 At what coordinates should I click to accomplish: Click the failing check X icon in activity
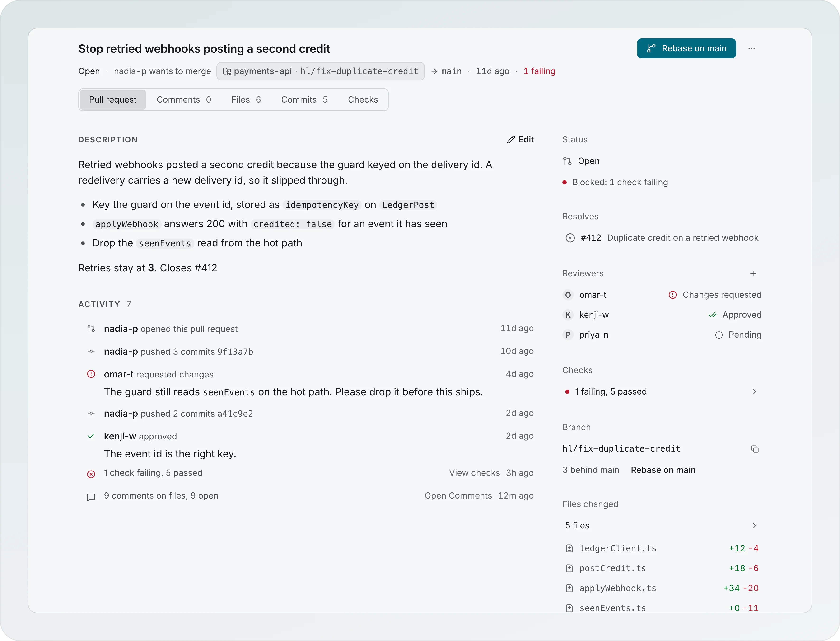(91, 474)
